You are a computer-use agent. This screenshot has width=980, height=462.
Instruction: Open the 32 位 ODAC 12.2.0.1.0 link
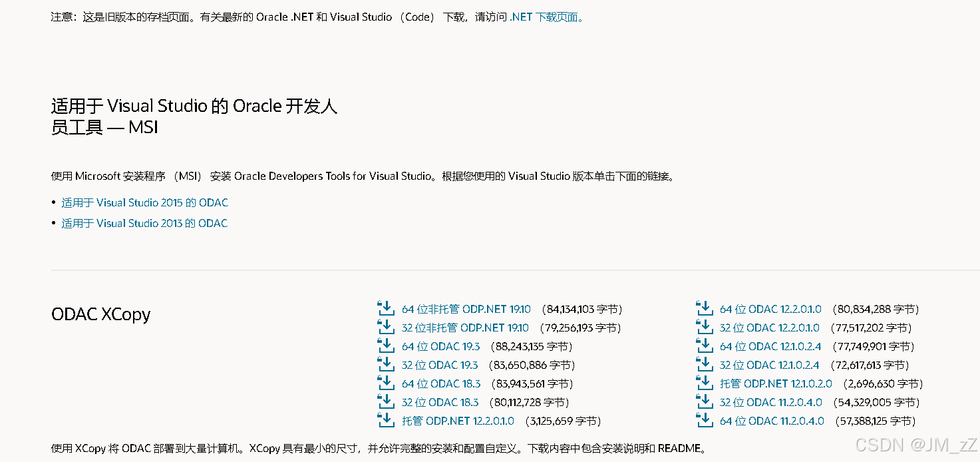pyautogui.click(x=770, y=328)
